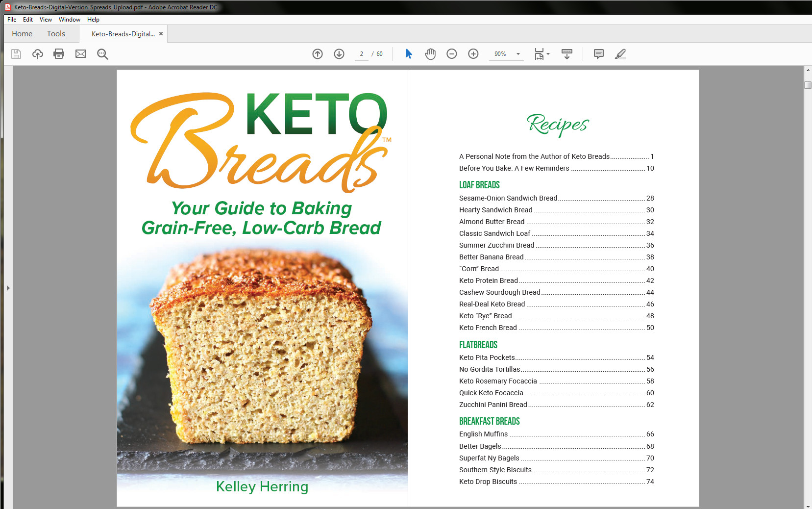This screenshot has height=509, width=812.
Task: Add a sticky note comment
Action: (x=598, y=54)
